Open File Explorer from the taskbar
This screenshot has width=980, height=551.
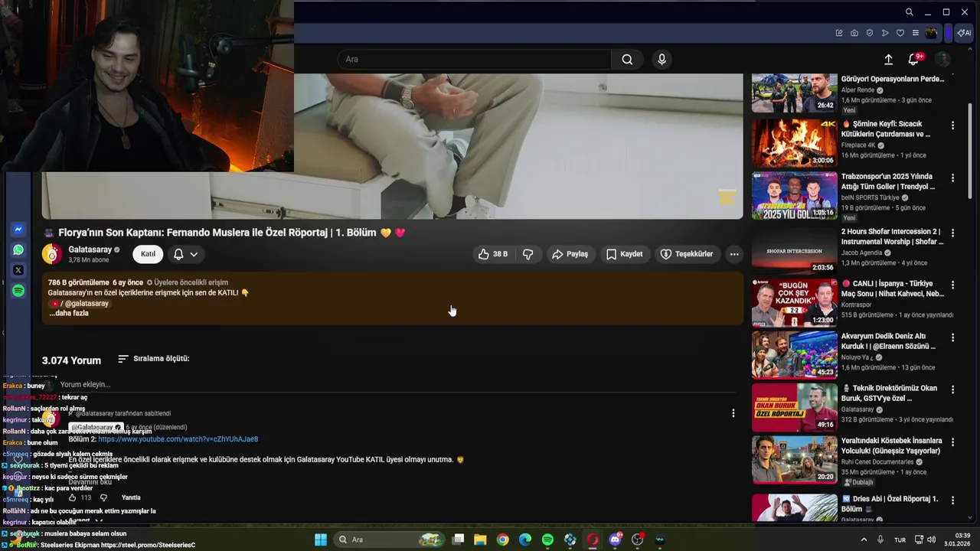480,540
